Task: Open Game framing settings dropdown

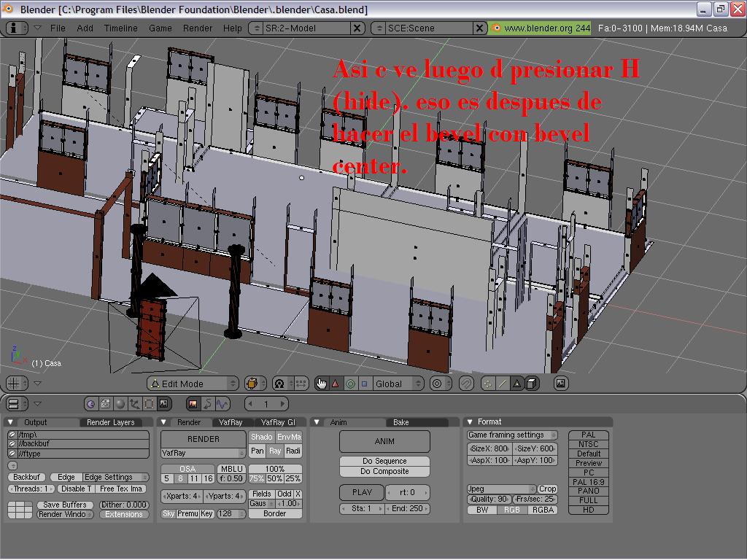Action: click(x=512, y=435)
